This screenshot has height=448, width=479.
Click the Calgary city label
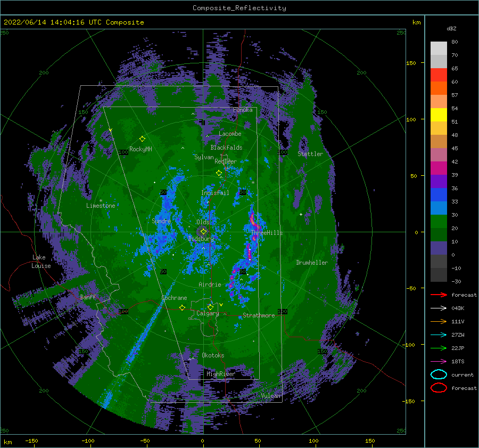pyautogui.click(x=208, y=313)
